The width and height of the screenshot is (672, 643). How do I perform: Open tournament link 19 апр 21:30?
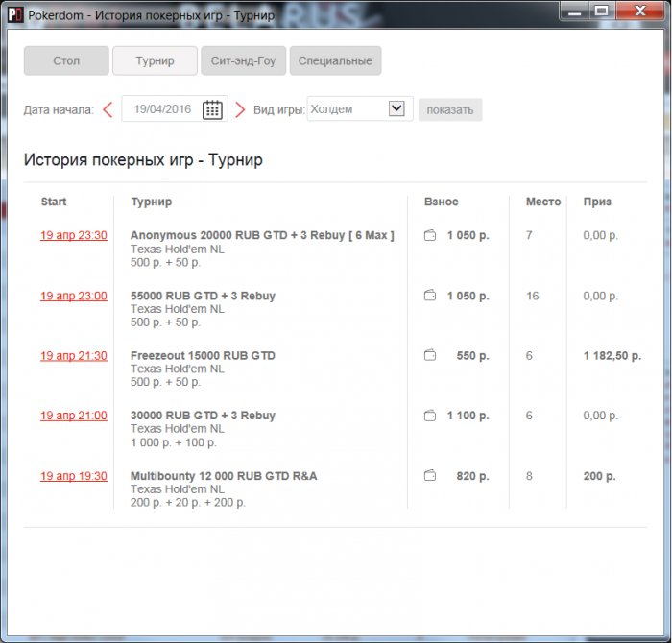click(x=74, y=355)
